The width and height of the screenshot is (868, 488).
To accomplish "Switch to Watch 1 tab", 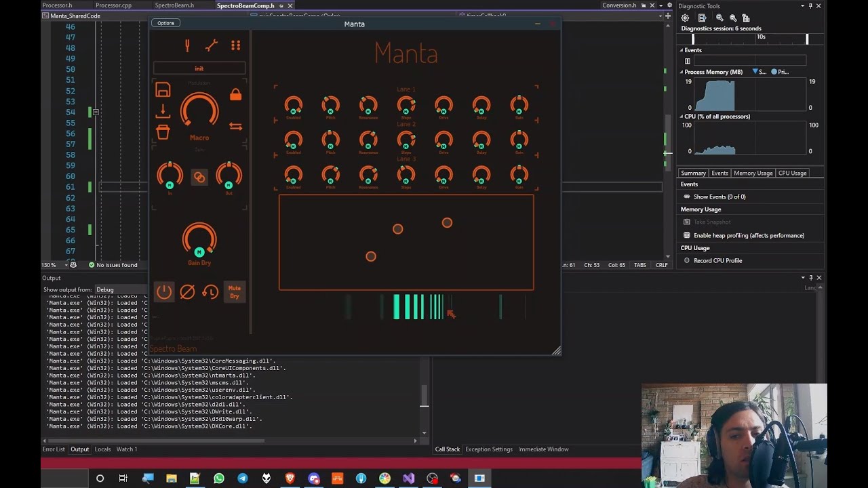I will (127, 449).
